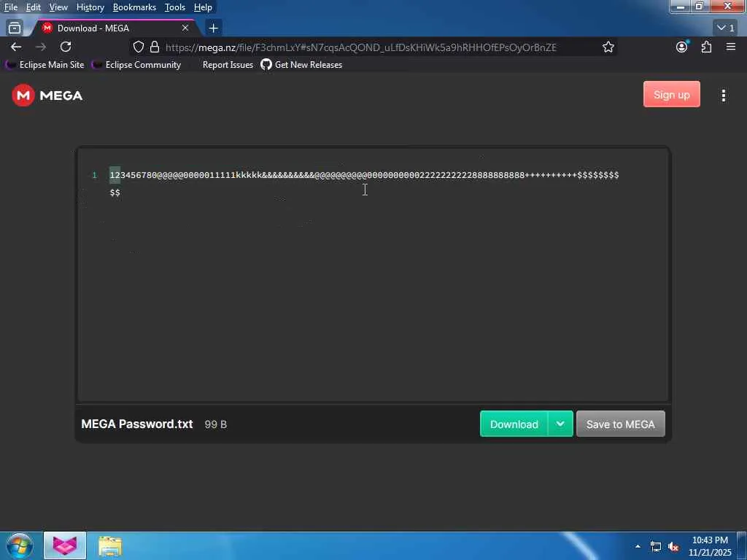
Task: Click the wrapped $$ text line
Action: 115,192
